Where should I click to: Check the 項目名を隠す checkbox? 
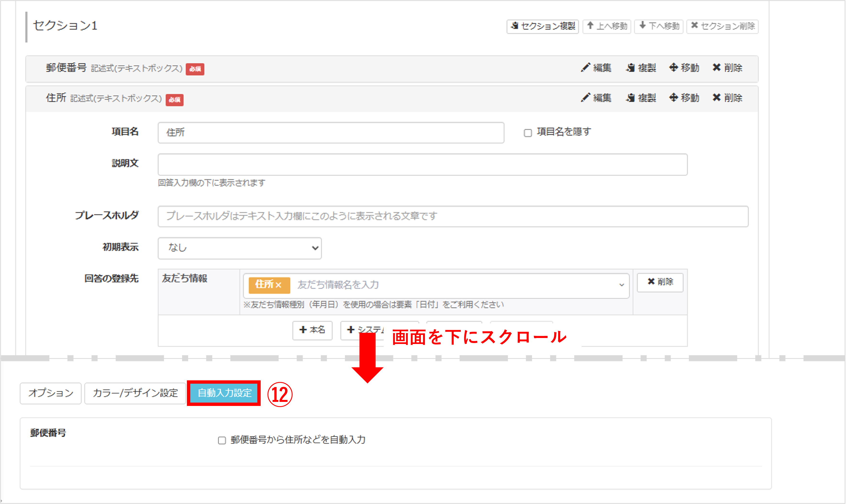tap(528, 133)
